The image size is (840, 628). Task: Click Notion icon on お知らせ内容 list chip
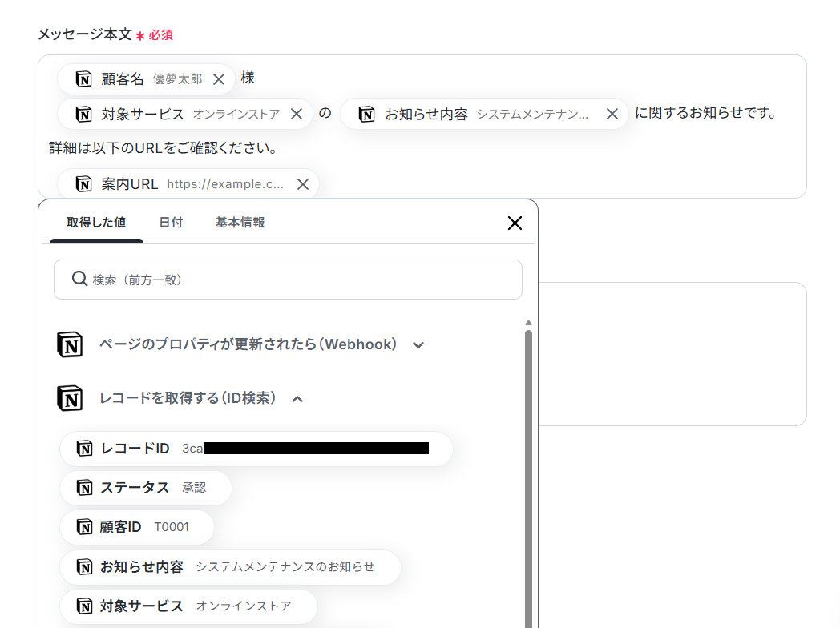[84, 566]
